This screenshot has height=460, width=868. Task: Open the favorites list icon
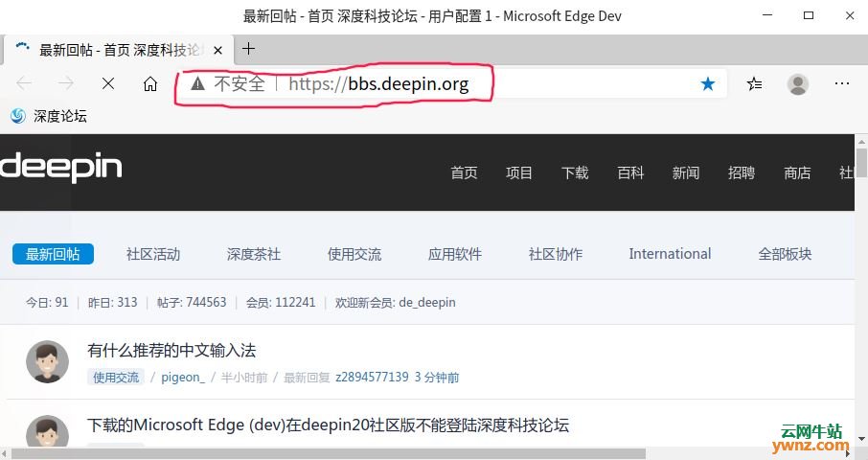(754, 84)
